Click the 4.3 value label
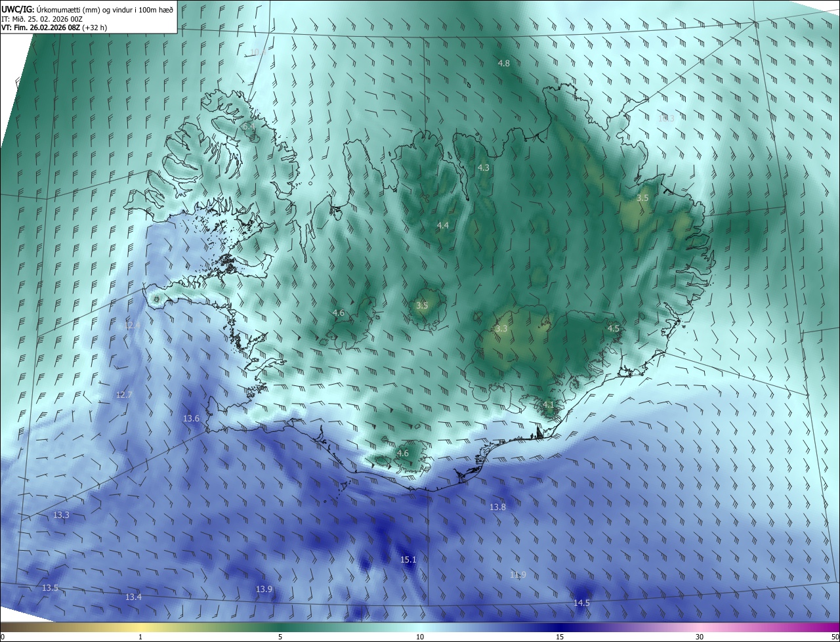This screenshot has width=840, height=642. pyautogui.click(x=483, y=167)
